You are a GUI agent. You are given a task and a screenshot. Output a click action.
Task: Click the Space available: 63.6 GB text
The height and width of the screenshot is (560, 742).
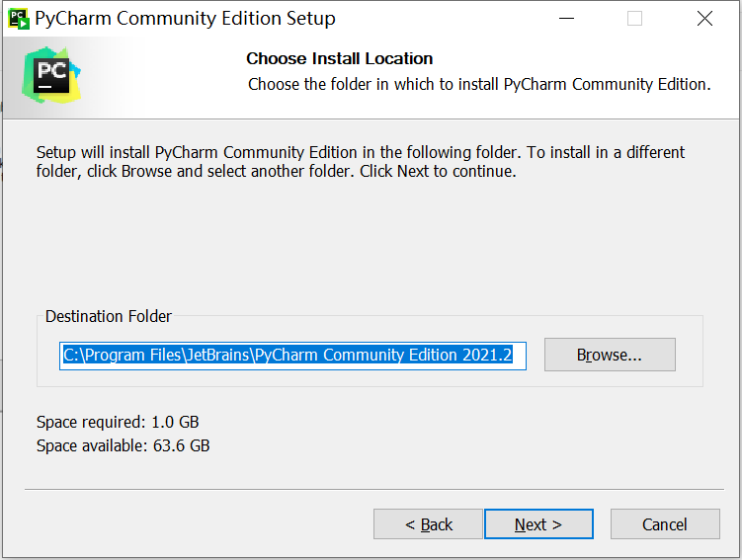click(x=124, y=445)
